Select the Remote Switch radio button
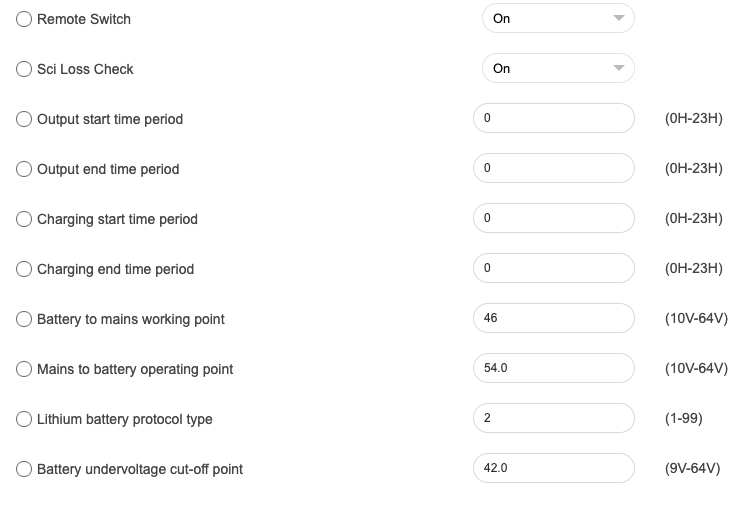 point(24,19)
